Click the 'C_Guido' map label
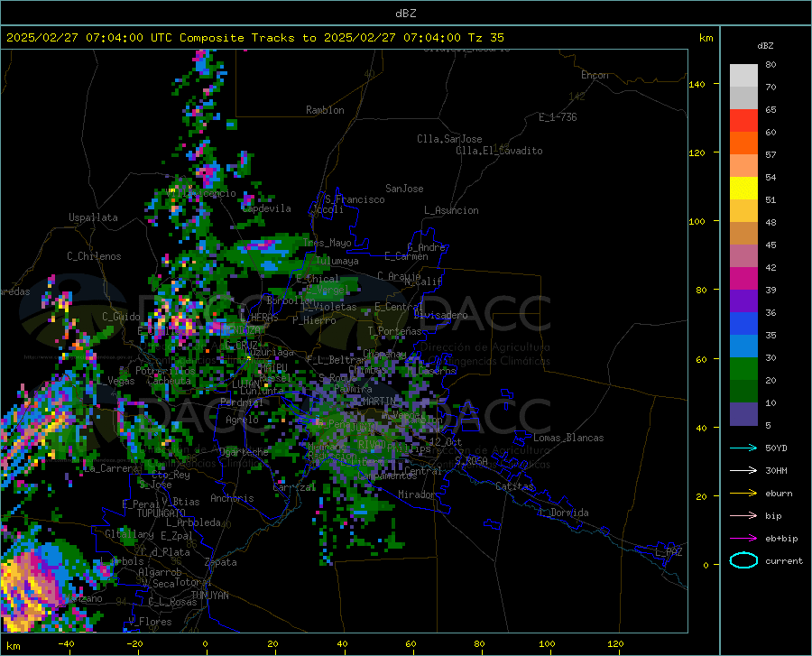This screenshot has width=812, height=656. pos(121,317)
